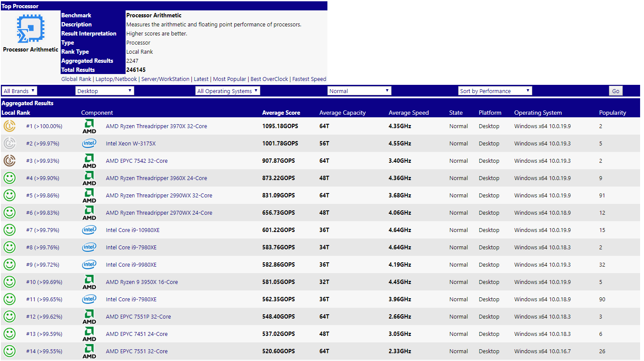Click the #13 (>99.59%) rank label
The image size is (644, 361).
click(44, 334)
